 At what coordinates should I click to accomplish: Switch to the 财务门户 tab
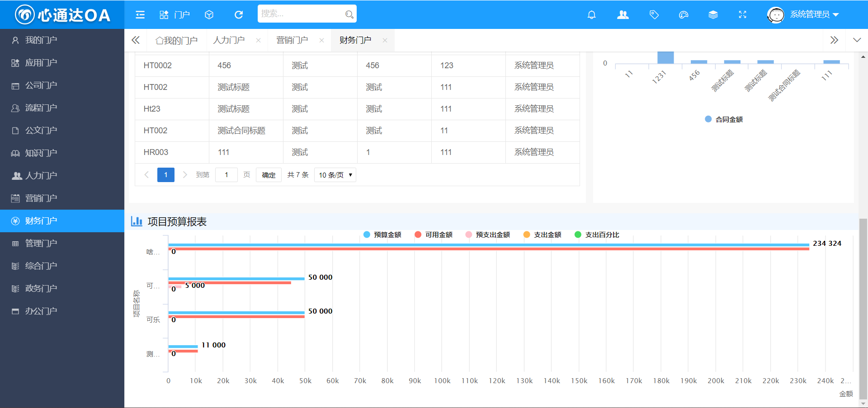point(355,40)
